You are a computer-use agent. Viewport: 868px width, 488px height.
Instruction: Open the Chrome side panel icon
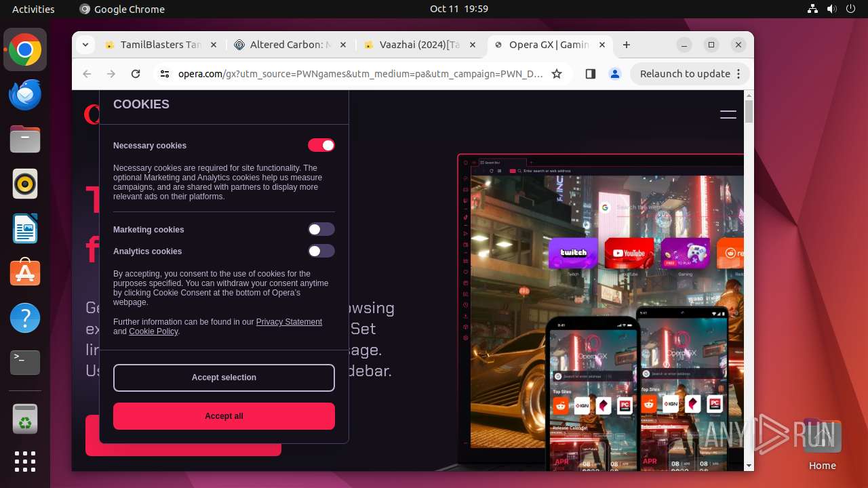590,74
